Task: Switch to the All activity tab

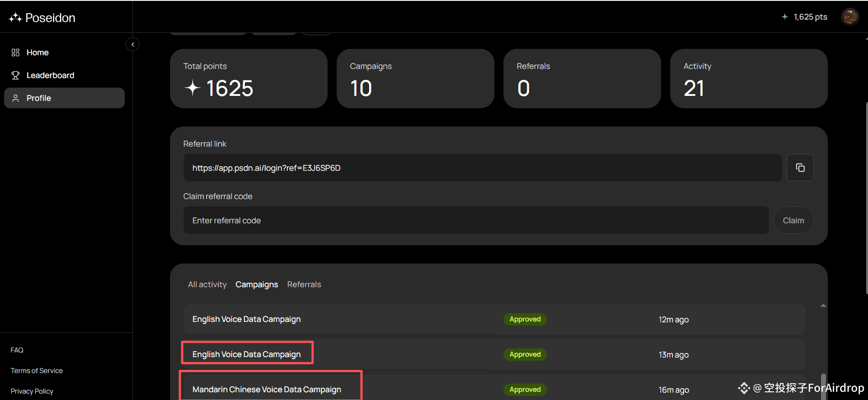Action: point(207,284)
